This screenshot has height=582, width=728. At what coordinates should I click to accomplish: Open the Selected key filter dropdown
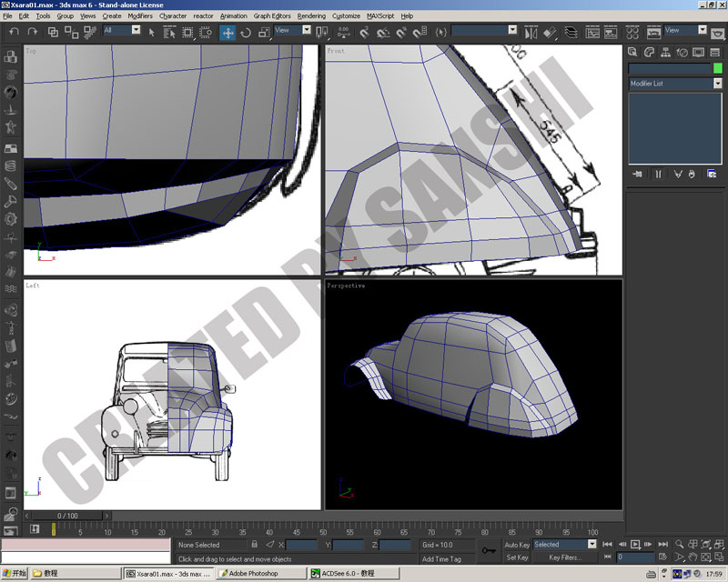564,545
